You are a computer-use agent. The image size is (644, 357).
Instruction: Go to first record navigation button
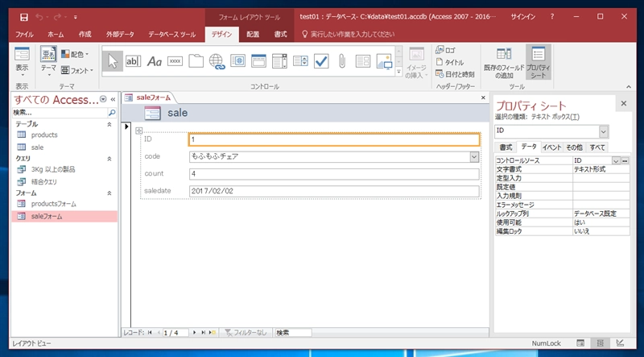(150, 332)
